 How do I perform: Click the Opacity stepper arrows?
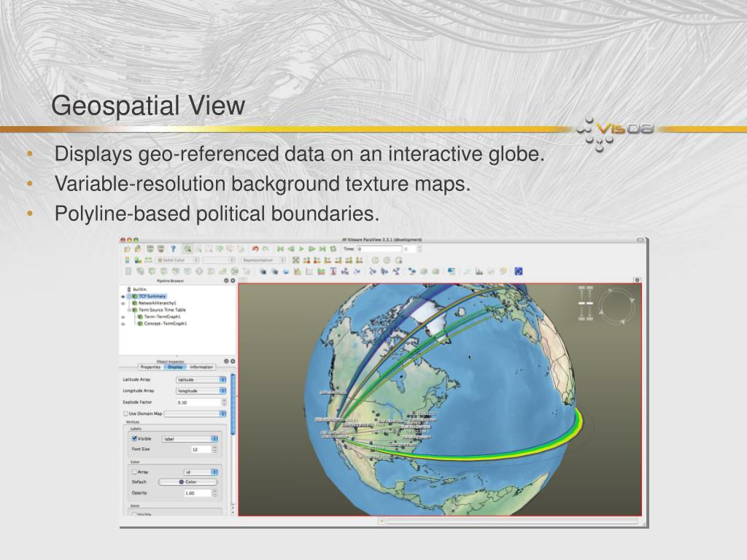[x=215, y=494]
